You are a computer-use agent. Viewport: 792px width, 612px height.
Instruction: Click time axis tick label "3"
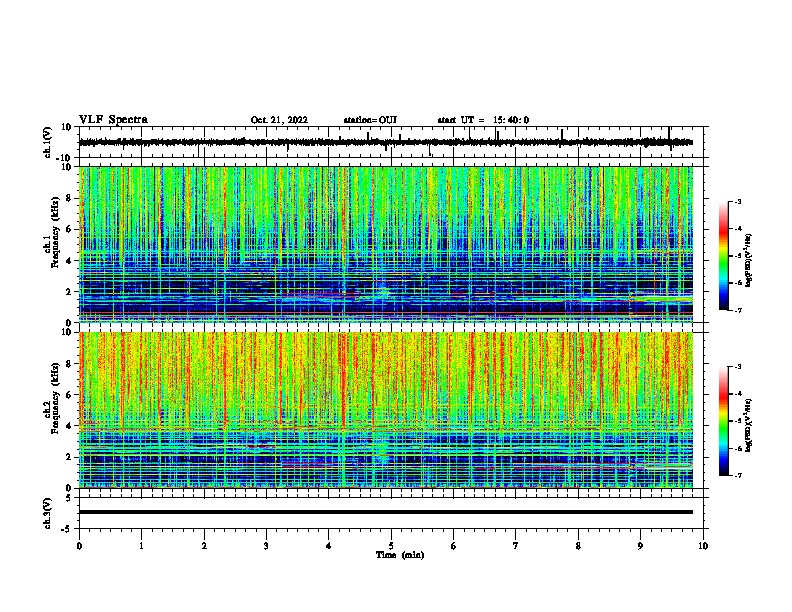tap(266, 546)
